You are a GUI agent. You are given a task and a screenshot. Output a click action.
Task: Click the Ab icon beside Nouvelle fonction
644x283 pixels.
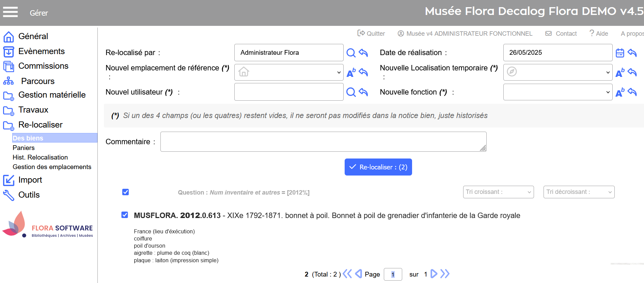[x=620, y=92]
